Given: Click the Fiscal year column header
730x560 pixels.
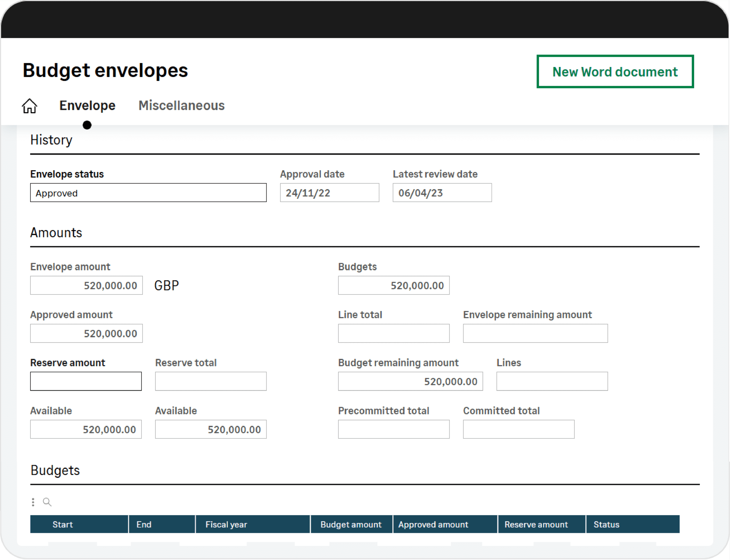Looking at the screenshot, I should click(253, 524).
